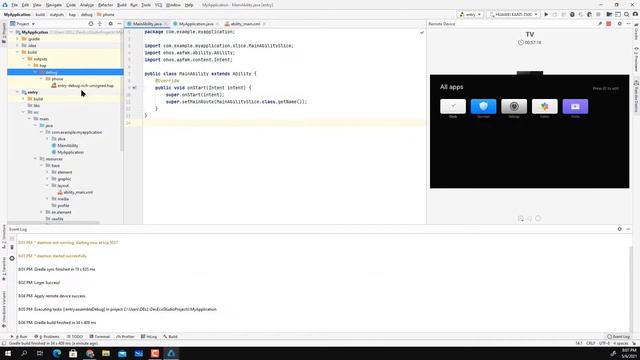
Task: Click the gutter override marker beside onStart
Action: tap(134, 88)
